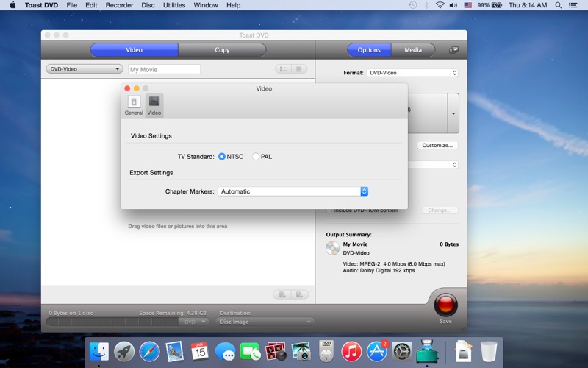The width and height of the screenshot is (588, 368).
Task: Switch to the Video tab
Action: point(135,50)
